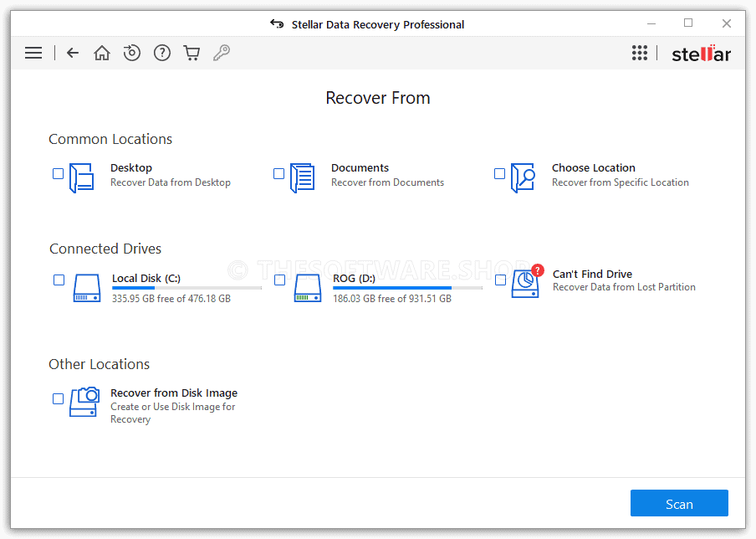Screen dimensions: 756x539
Task: Click the 'Recover from Disk Image' label
Action: (174, 393)
